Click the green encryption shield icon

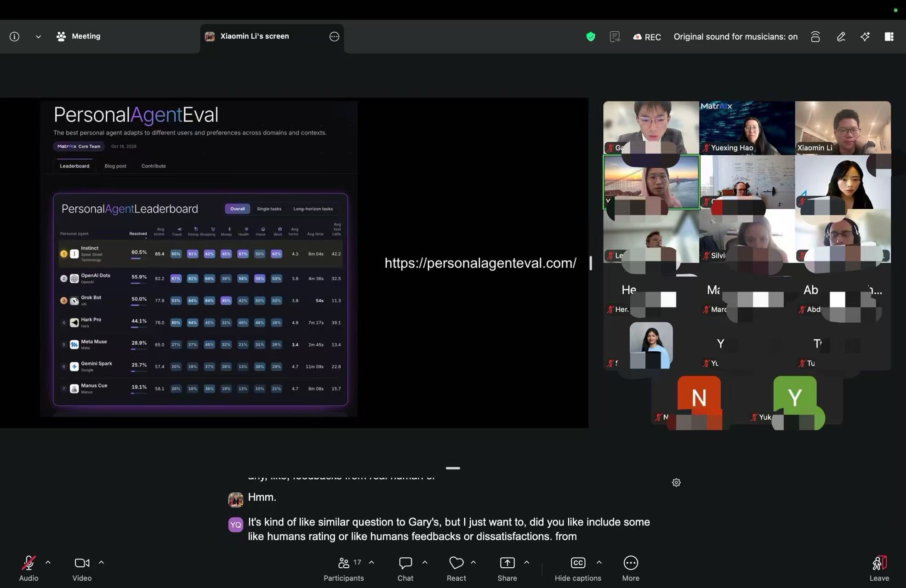pos(591,37)
